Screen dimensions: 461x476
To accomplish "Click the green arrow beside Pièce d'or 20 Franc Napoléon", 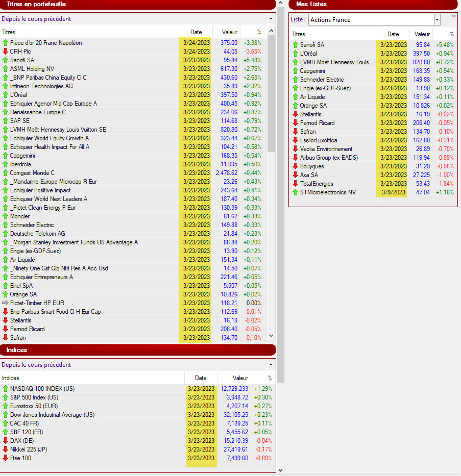I will (5, 43).
